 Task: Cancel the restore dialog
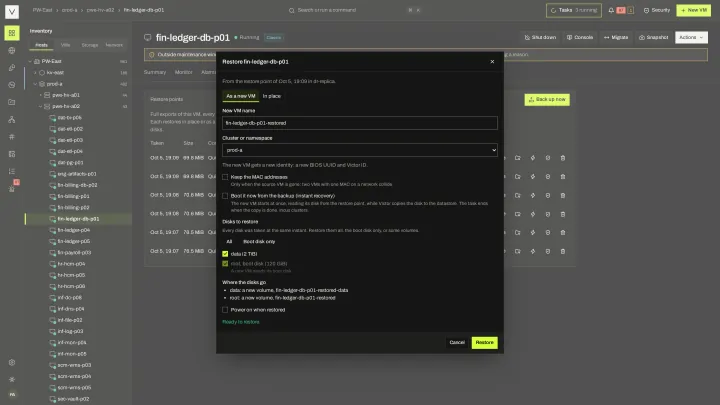(x=457, y=343)
